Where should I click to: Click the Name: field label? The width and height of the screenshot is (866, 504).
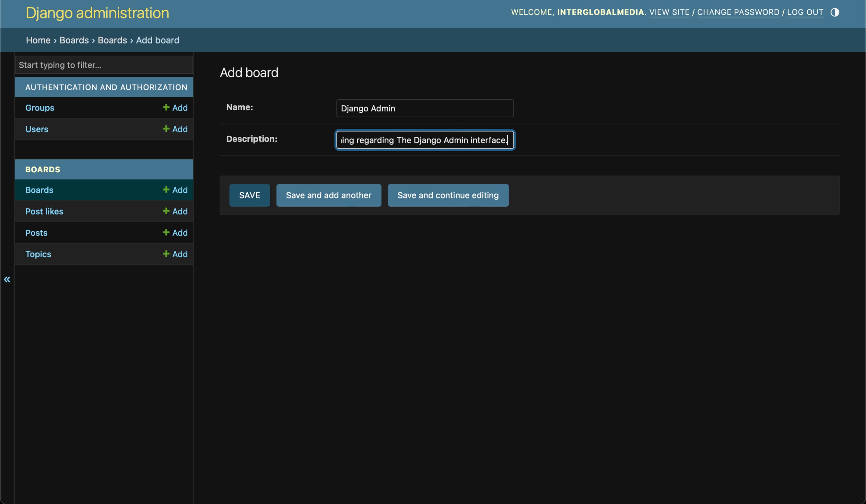240,107
